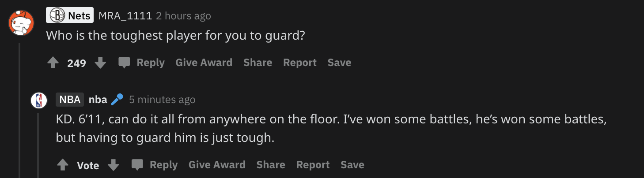Give Award to the MRA_1111 comment
Screen dimensions: 644x178
pos(204,63)
